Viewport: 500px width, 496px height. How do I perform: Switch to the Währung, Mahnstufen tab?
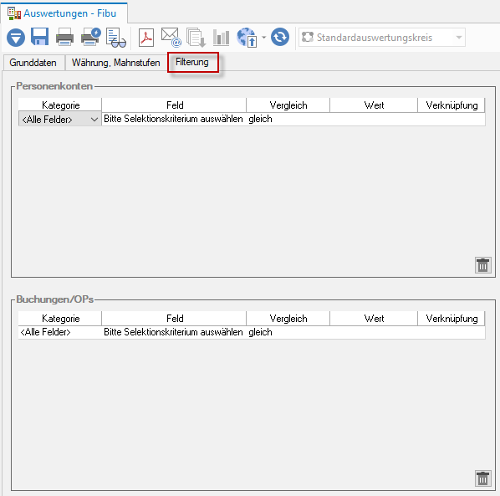tap(116, 63)
